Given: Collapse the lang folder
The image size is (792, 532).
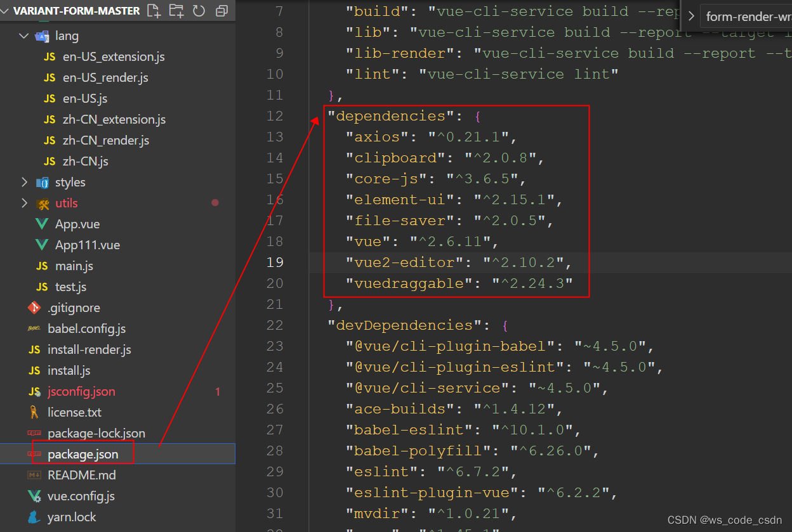Looking at the screenshot, I should point(24,36).
